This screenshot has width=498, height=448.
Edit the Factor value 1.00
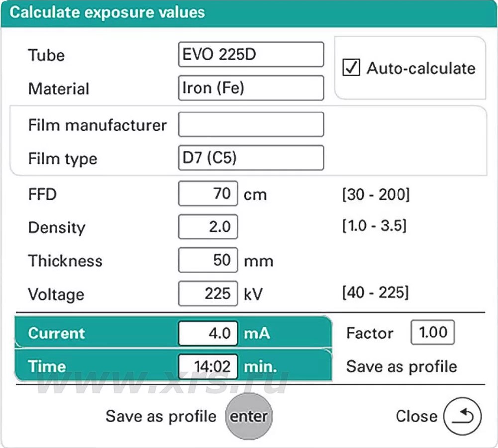click(x=432, y=333)
